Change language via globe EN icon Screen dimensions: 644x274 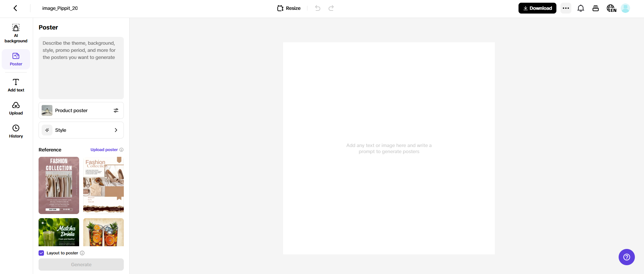[x=611, y=8]
